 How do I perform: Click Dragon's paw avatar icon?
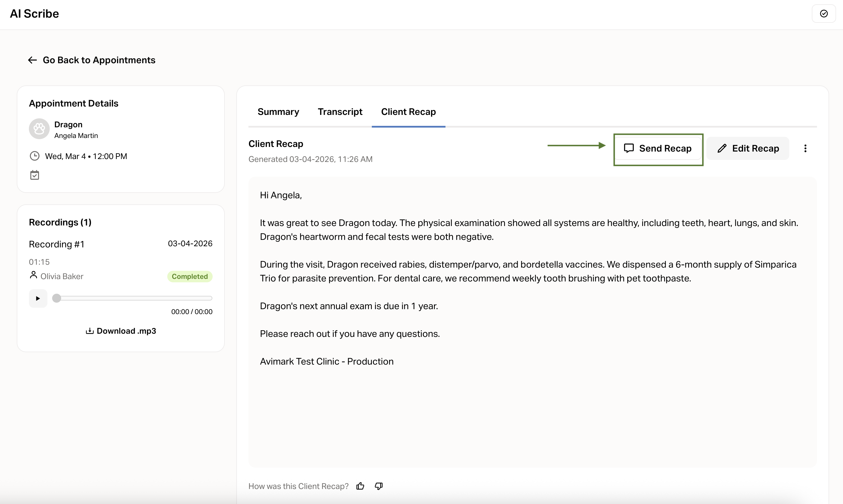pos(39,129)
